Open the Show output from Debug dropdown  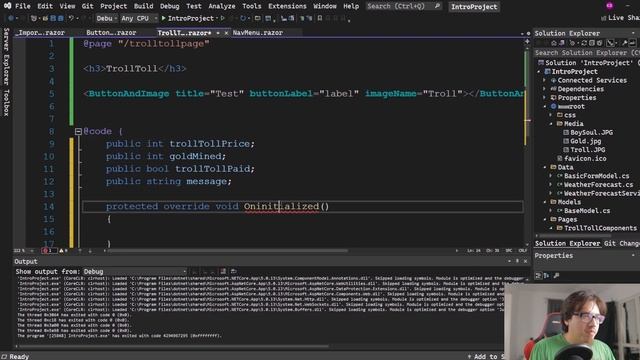(x=135, y=271)
